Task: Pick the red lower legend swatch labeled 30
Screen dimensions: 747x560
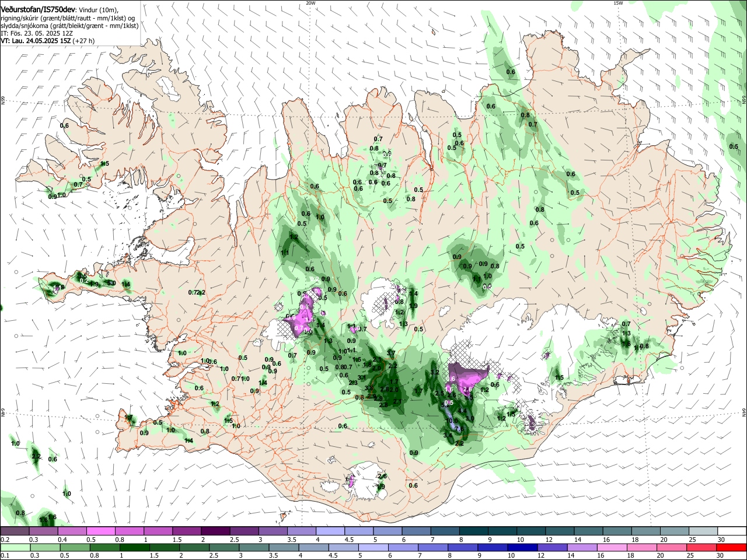Action: [732, 547]
